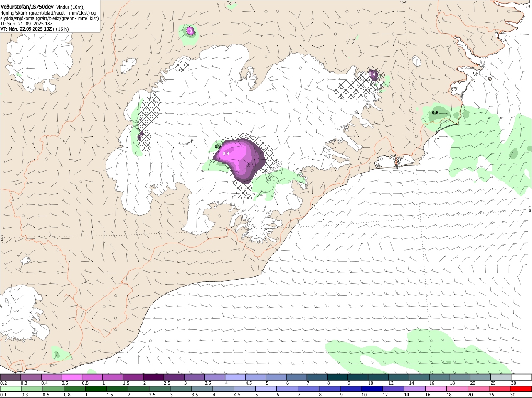Click the 'IT: Sun. 21. 09. 2025 18Z' line

coord(26,24)
